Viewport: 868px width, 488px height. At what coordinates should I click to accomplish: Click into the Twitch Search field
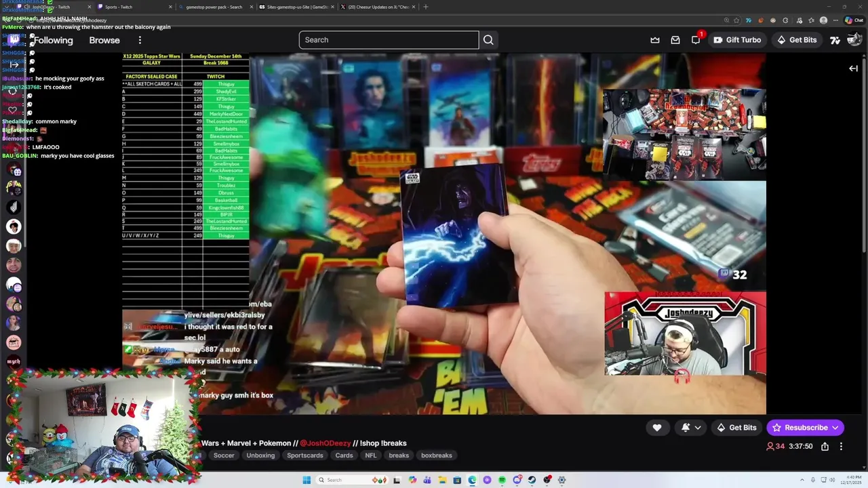click(x=389, y=40)
